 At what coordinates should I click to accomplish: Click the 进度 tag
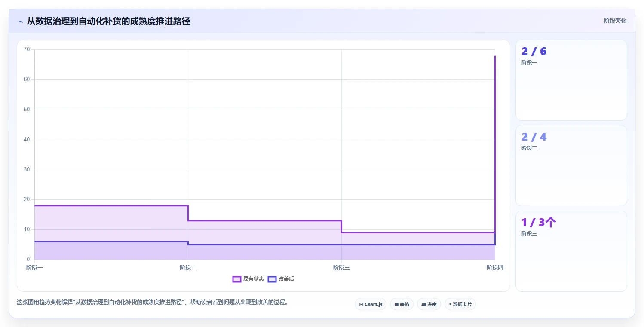click(x=429, y=304)
